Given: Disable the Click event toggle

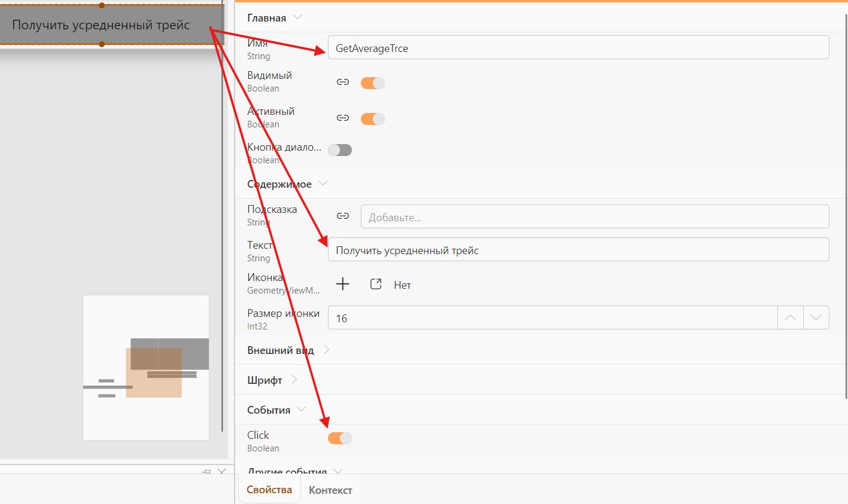Looking at the screenshot, I should [339, 438].
